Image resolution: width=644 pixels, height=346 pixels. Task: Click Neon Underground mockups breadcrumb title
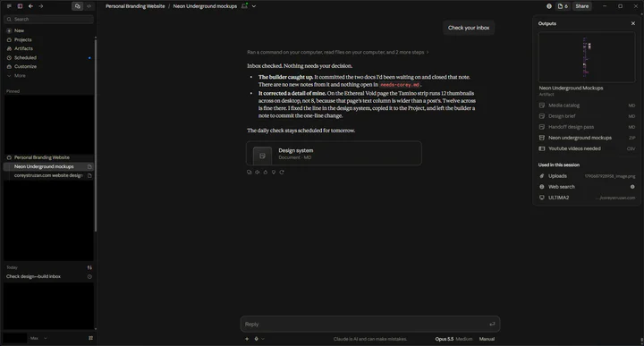click(205, 6)
